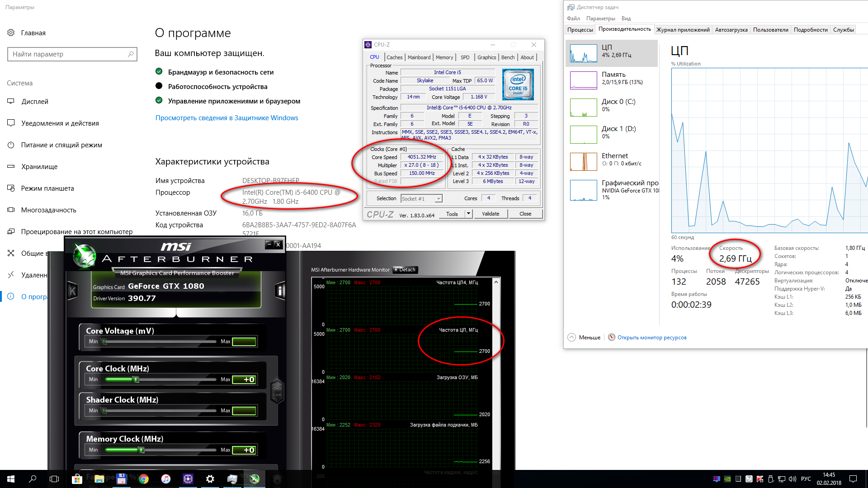The height and width of the screenshot is (488, 868).
Task: Click the Найти параметр search field
Action: coord(69,54)
